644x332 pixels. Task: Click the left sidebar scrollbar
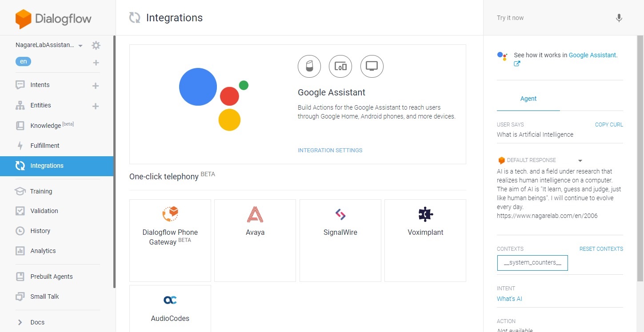[114, 162]
